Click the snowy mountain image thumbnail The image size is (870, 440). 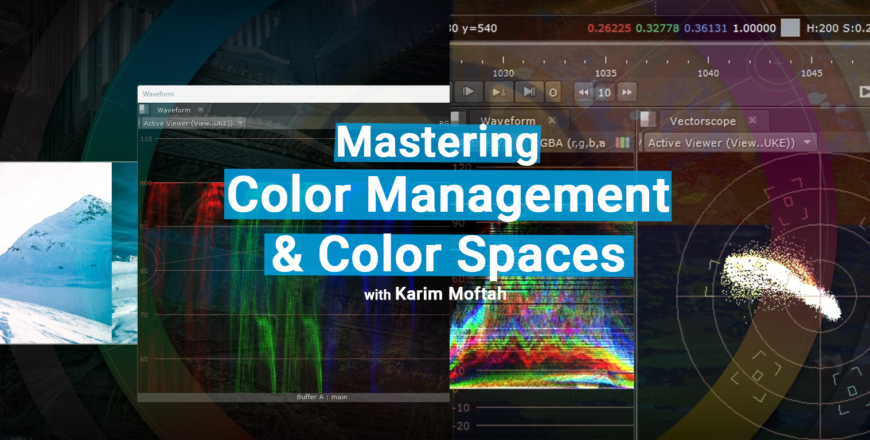click(56, 253)
